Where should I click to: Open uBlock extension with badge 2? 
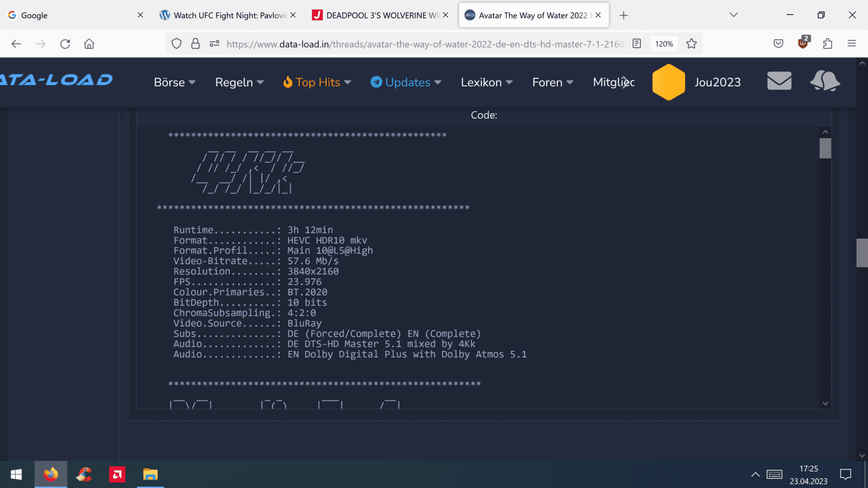[803, 43]
